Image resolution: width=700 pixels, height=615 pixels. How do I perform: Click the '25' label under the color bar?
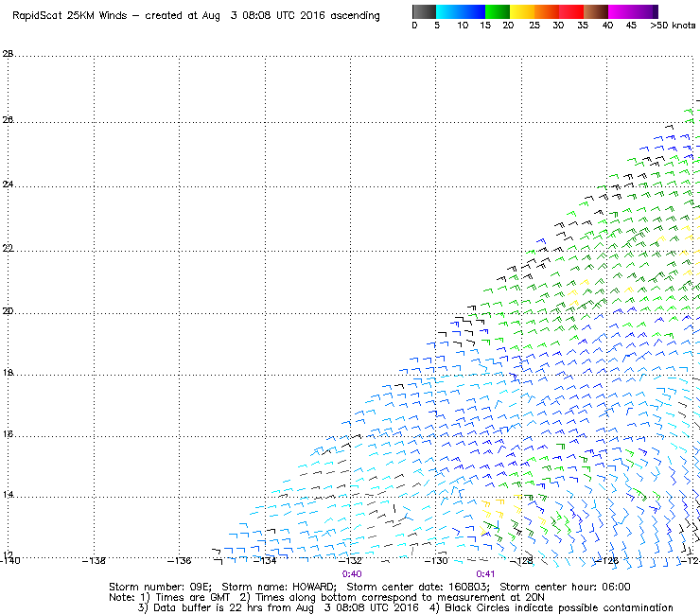coord(534,25)
